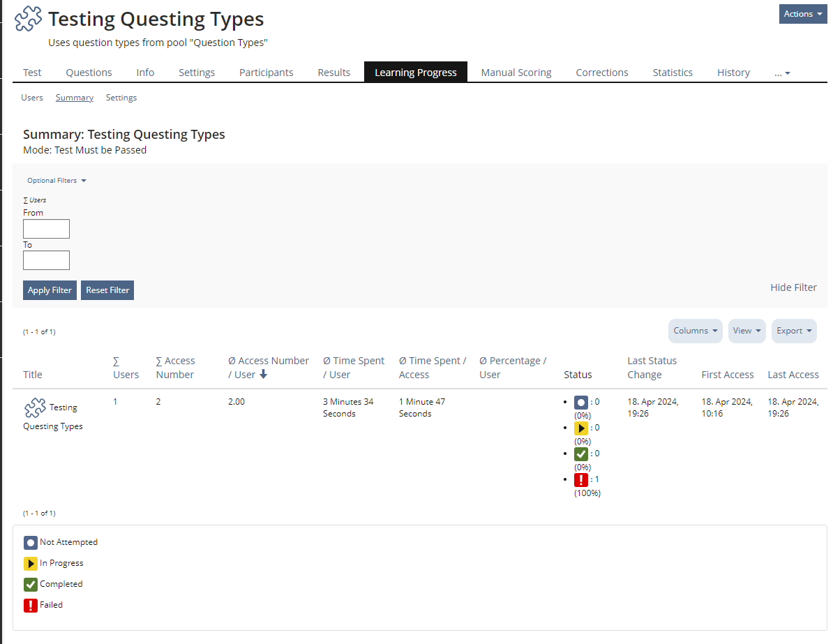Click the Failed icon in the legend
Image resolution: width=833 pixels, height=644 pixels.
pyautogui.click(x=31, y=606)
